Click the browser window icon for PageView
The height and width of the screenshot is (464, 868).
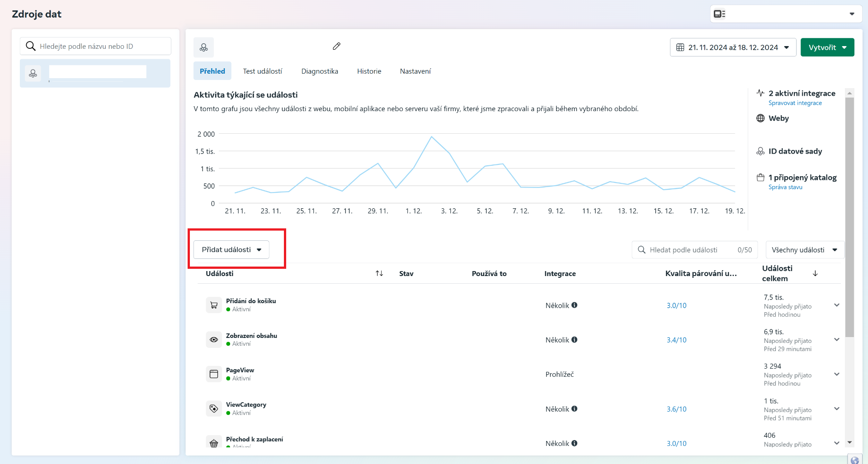click(214, 374)
